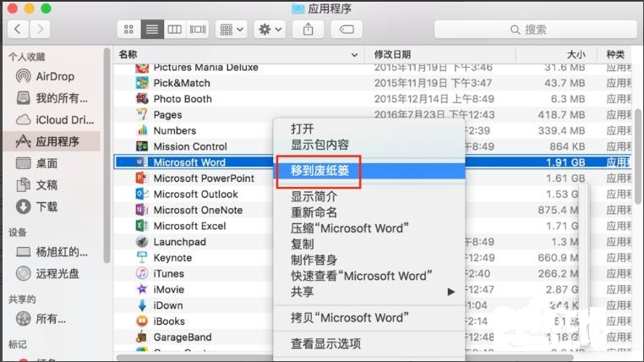Choose 显示包内容 from the context menu

pos(369,145)
